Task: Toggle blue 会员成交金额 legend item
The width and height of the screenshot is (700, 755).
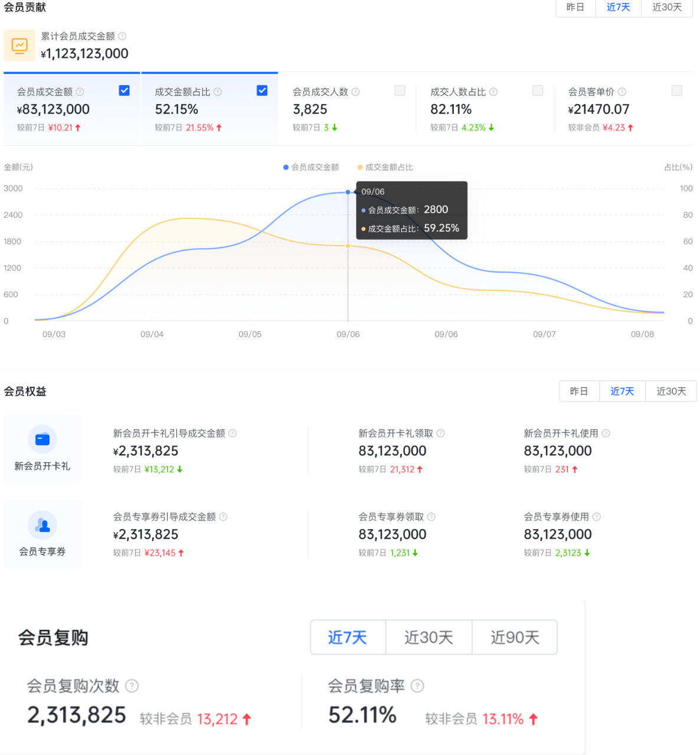Action: [312, 168]
